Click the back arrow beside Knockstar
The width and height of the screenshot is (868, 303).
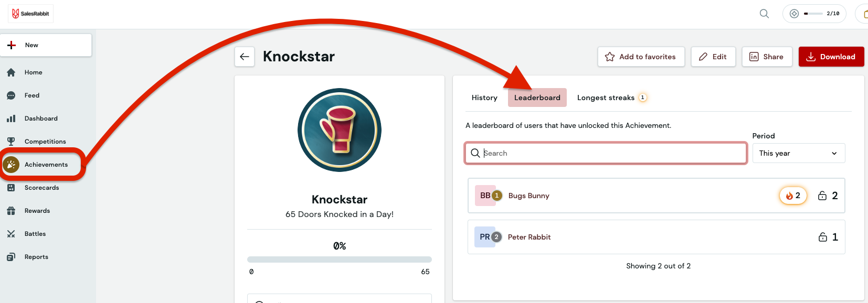click(245, 57)
